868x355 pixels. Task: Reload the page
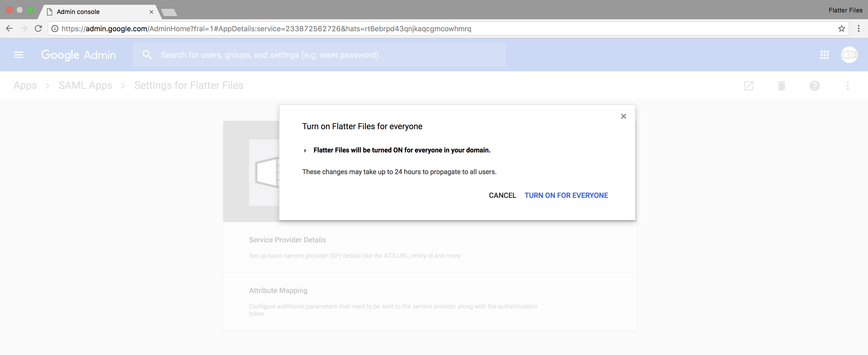pyautogui.click(x=38, y=29)
